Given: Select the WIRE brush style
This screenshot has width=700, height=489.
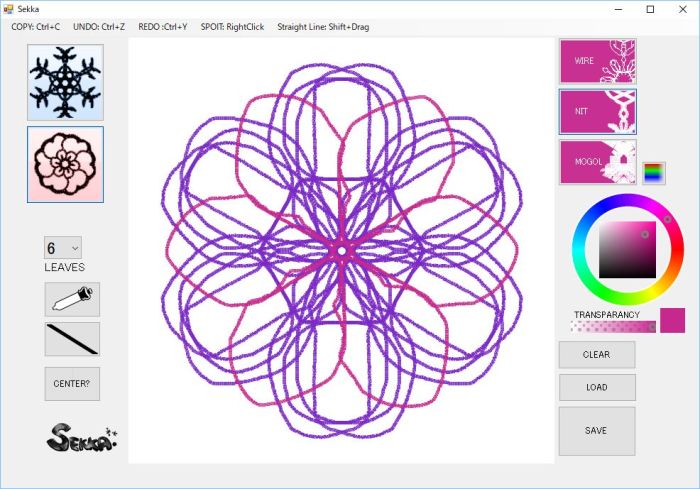Looking at the screenshot, I should coord(597,61).
